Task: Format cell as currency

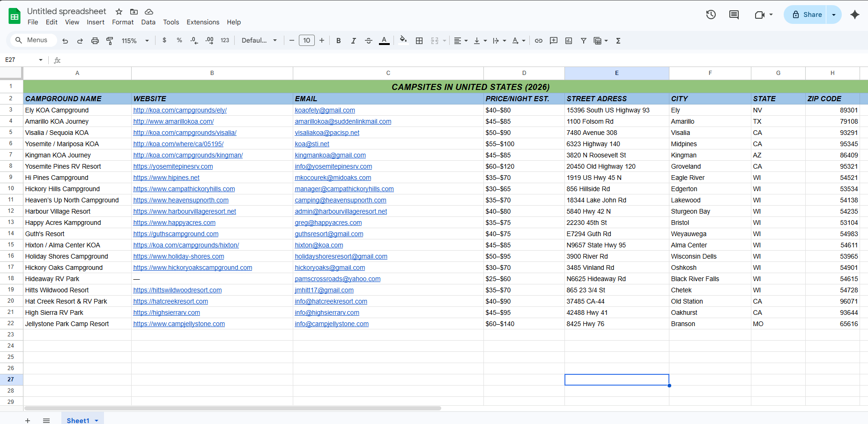Action: (x=164, y=41)
